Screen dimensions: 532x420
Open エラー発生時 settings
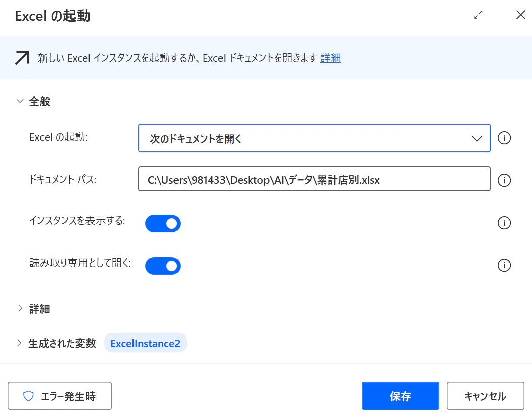point(60,396)
